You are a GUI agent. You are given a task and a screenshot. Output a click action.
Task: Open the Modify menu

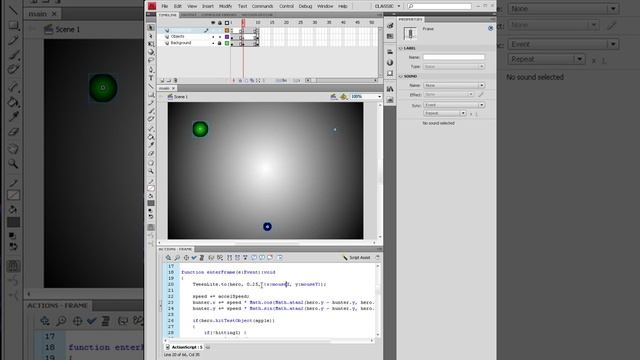[225, 6]
